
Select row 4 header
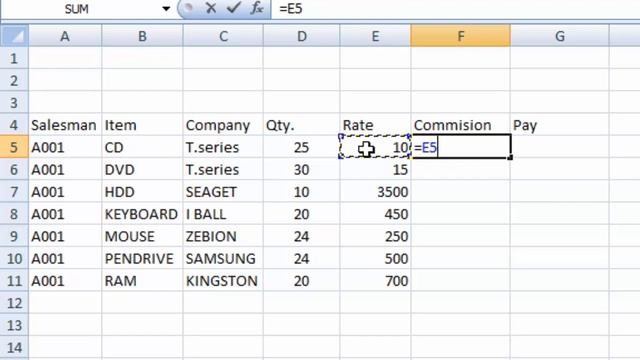click(x=14, y=125)
